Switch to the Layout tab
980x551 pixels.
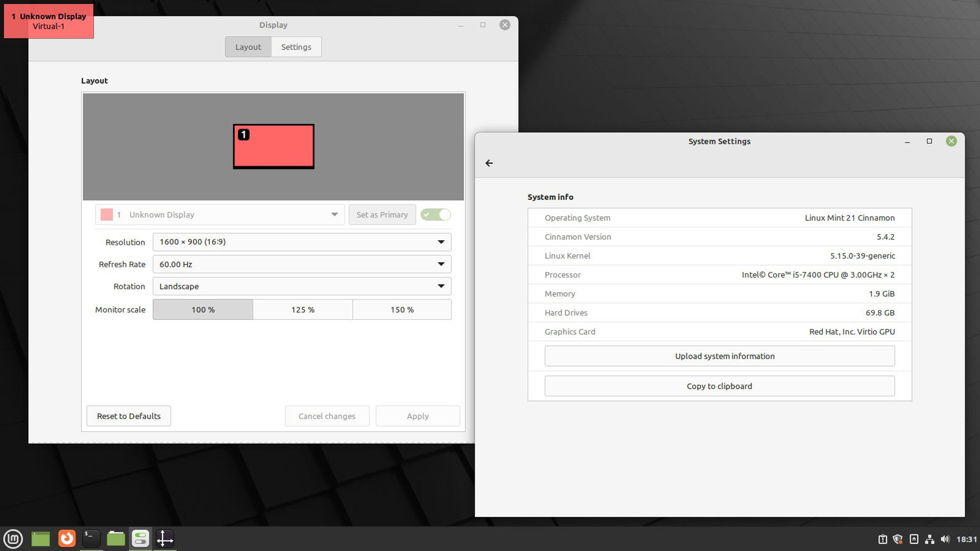point(248,47)
